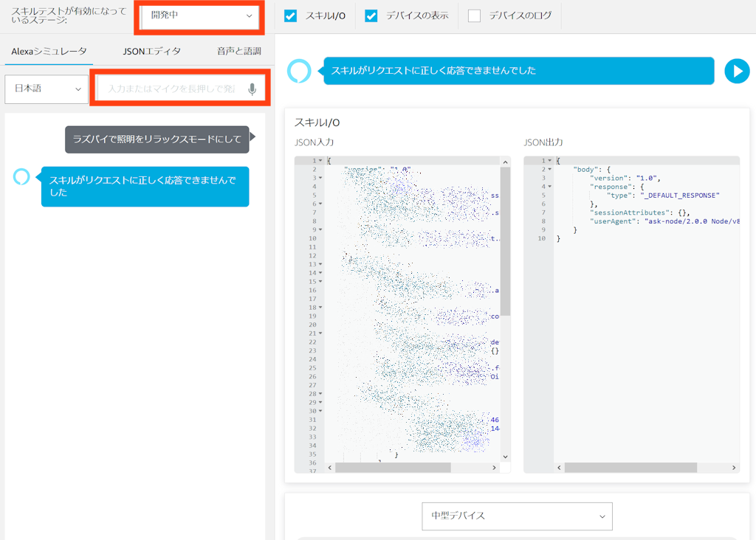Focus the utterance text input field
Viewport: 756px width, 540px height.
tap(171, 89)
